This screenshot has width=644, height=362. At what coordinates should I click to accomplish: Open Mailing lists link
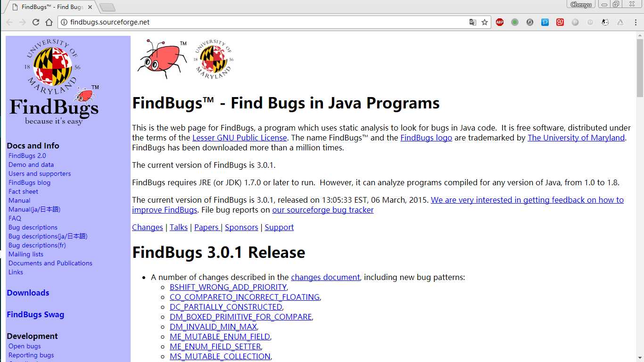click(26, 254)
